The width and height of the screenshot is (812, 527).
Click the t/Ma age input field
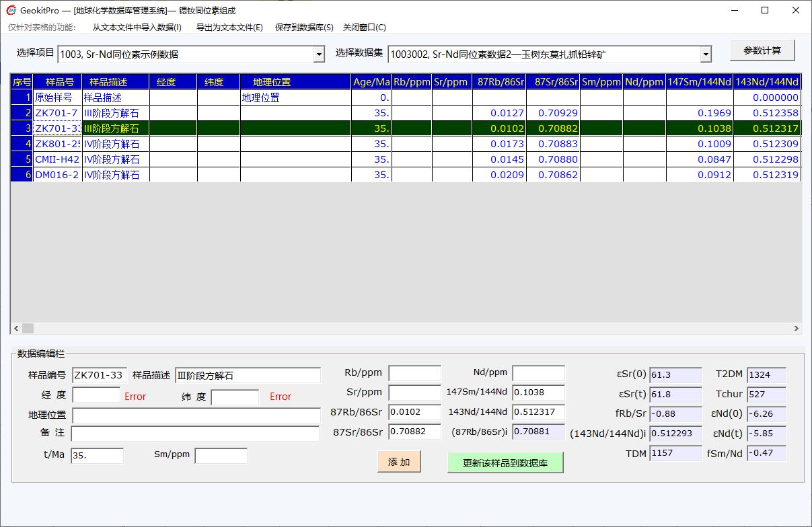click(x=97, y=456)
